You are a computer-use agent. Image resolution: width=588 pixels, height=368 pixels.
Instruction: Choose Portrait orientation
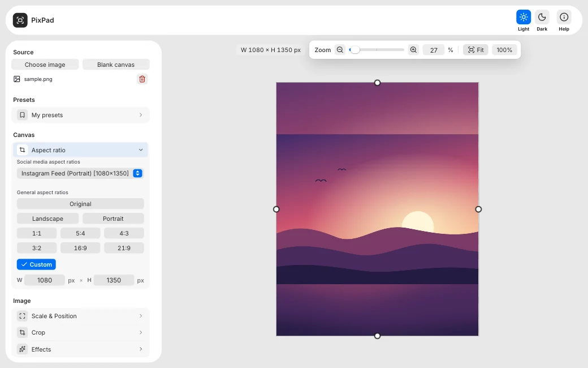[x=113, y=219]
